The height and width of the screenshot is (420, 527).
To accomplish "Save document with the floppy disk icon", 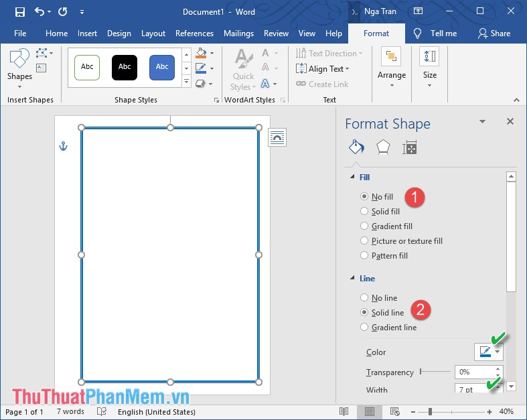I will [x=20, y=12].
